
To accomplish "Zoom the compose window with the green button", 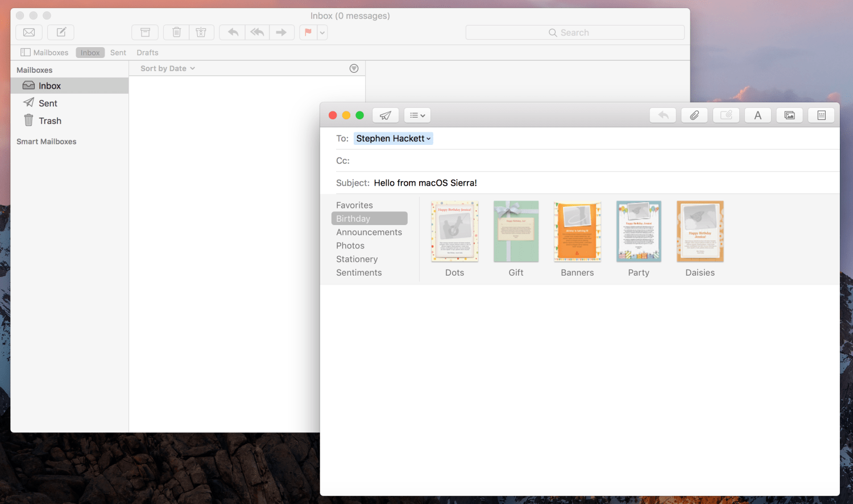I will [359, 115].
